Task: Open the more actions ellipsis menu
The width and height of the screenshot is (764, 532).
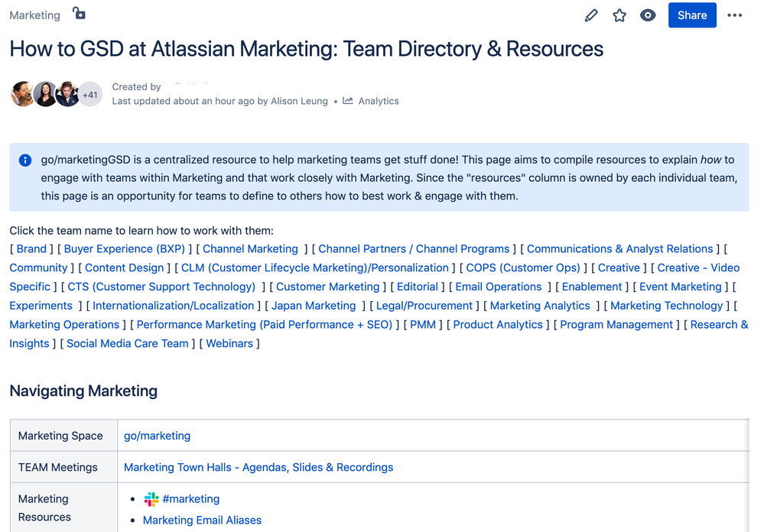Action: [x=734, y=15]
